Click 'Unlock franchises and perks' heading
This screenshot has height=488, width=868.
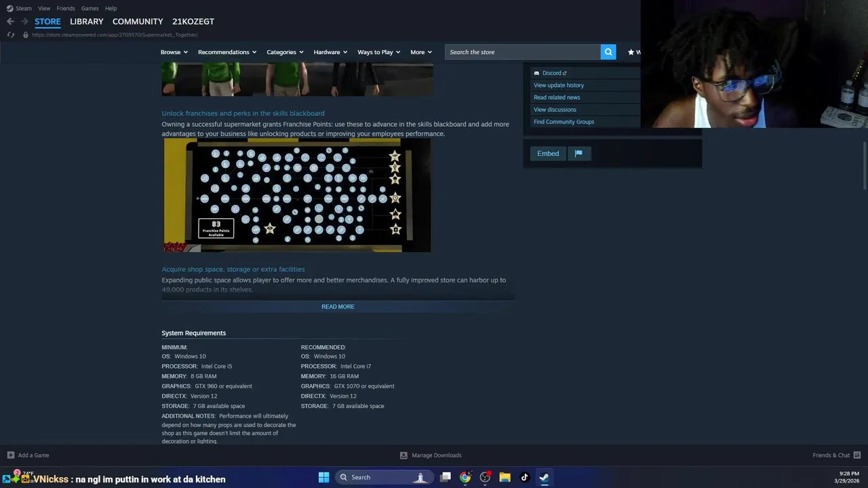click(243, 113)
